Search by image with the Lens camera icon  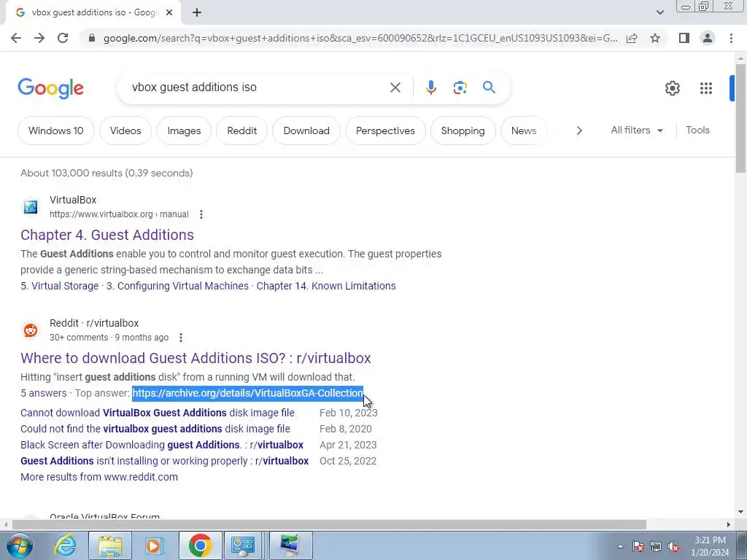coord(460,87)
